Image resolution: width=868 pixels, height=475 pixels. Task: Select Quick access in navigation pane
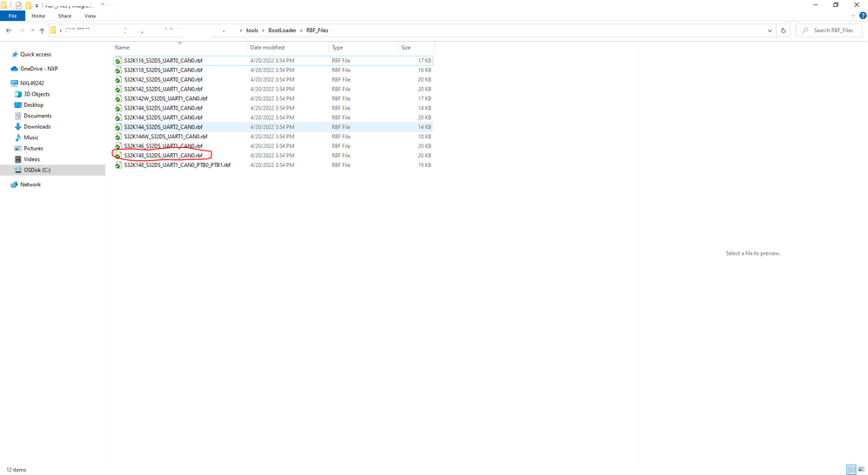click(36, 54)
